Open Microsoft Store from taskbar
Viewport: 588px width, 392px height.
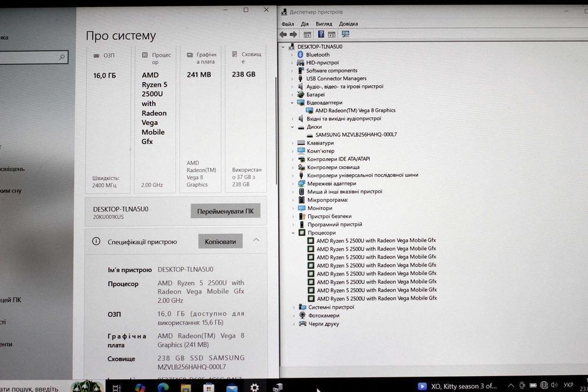pos(209,388)
